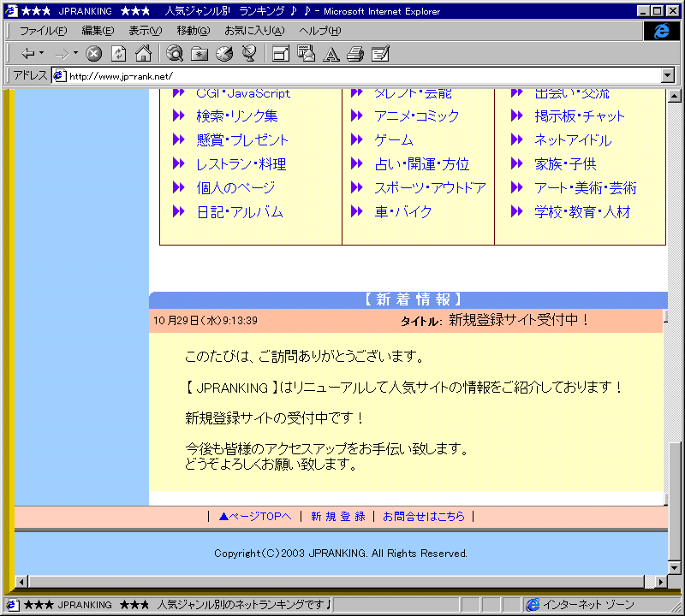Image resolution: width=685 pixels, height=616 pixels.
Task: Open the 移動(G) menu
Action: tap(194, 31)
